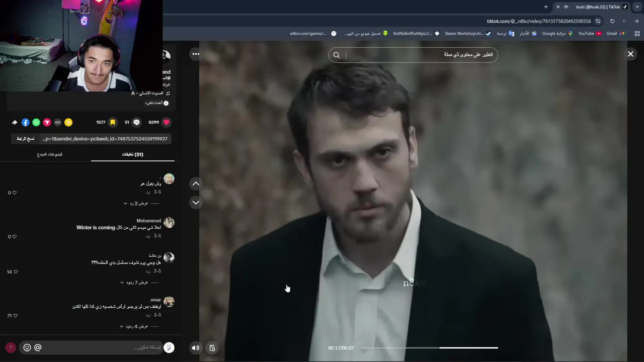Open comments via the speech bubble icon
This screenshot has width=644, height=362.
136,122
